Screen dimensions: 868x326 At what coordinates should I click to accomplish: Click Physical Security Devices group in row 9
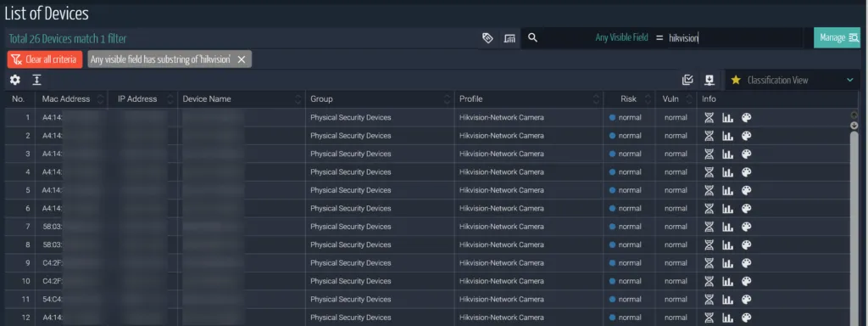click(x=350, y=263)
